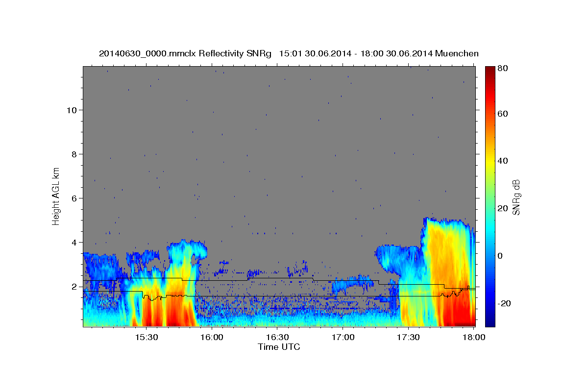Click the colorbar value -20
588x392 pixels.
[504, 303]
